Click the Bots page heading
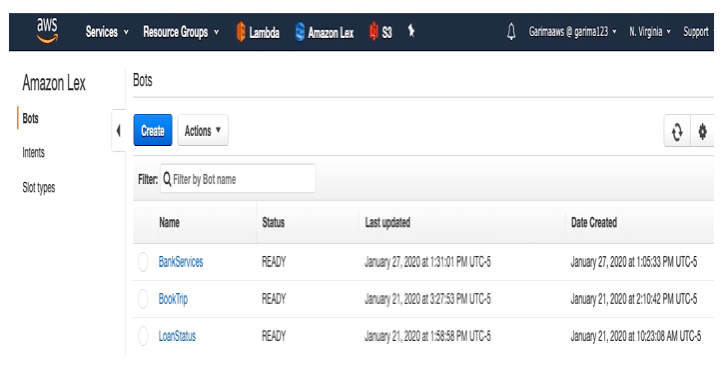 pos(142,80)
